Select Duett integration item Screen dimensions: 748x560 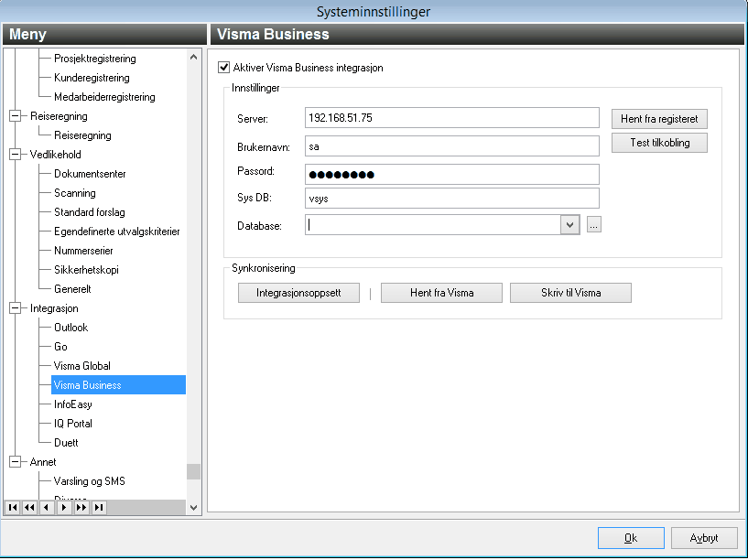pyautogui.click(x=66, y=443)
